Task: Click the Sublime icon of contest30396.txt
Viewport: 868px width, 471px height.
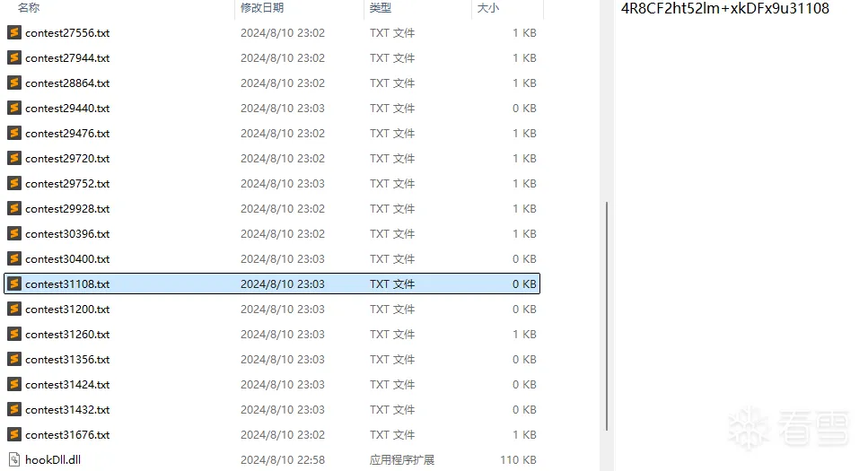Action: pos(14,233)
